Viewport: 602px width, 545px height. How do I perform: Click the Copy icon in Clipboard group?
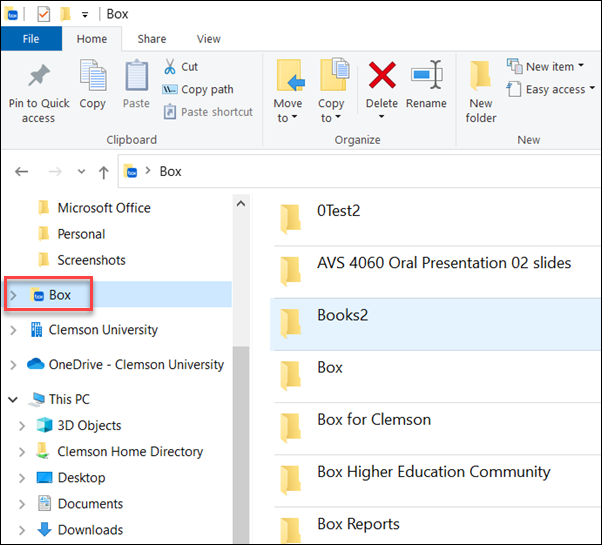(x=93, y=75)
